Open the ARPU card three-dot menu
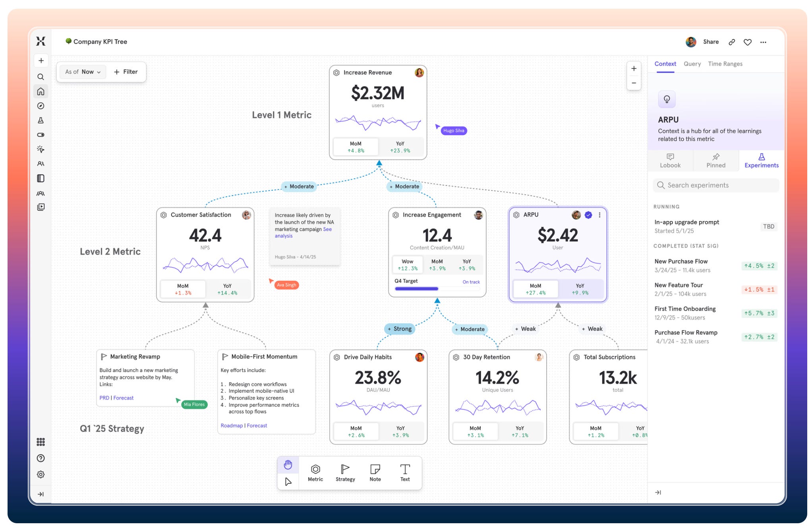This screenshot has width=812, height=528. (x=599, y=215)
